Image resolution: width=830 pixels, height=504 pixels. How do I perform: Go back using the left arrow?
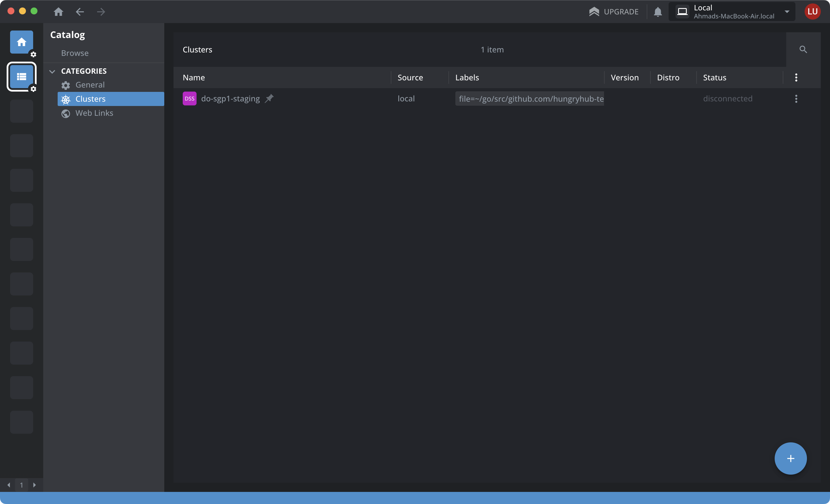[80, 12]
